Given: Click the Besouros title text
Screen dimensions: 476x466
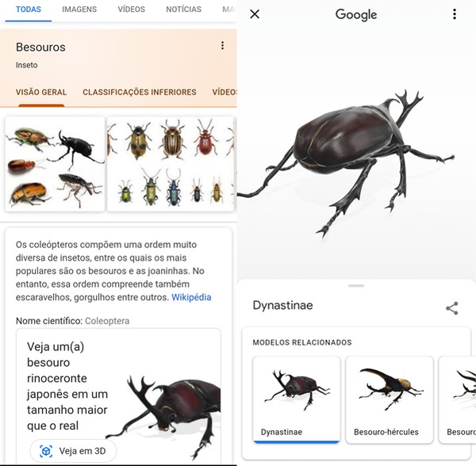Looking at the screenshot, I should tap(40, 48).
